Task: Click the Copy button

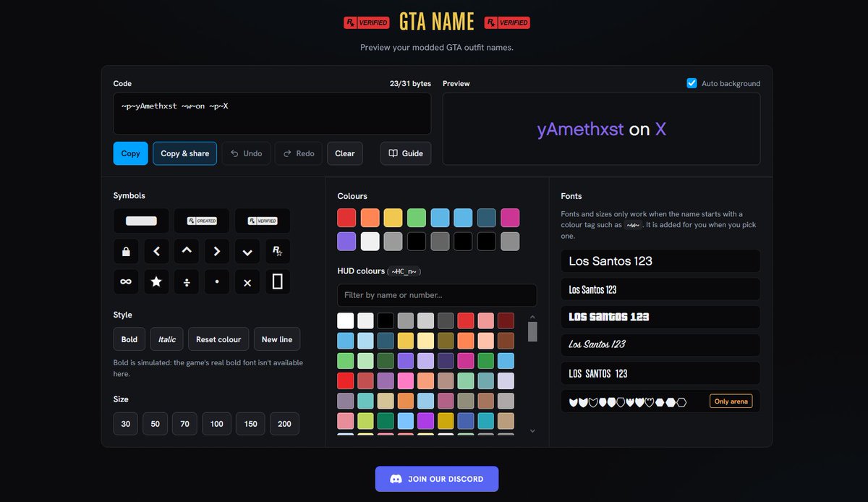Action: (131, 153)
